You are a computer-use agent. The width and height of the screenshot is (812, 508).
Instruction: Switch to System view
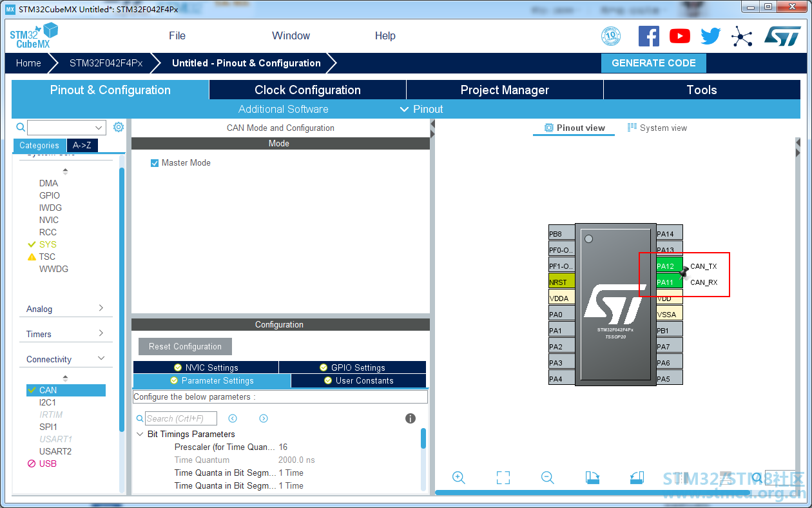pyautogui.click(x=657, y=128)
